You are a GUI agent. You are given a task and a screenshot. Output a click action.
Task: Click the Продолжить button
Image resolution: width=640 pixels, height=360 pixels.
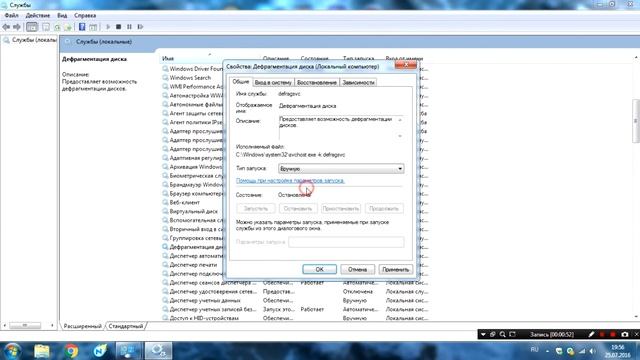point(384,209)
